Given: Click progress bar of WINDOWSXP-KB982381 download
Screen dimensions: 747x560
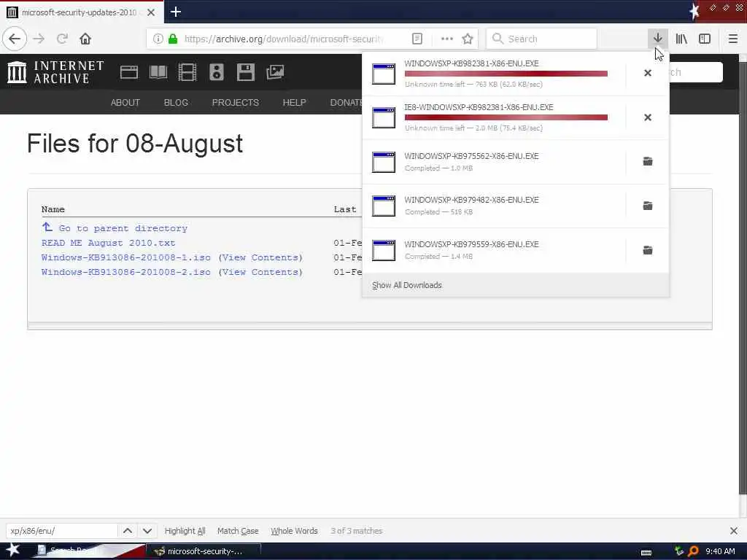Looking at the screenshot, I should (506, 74).
